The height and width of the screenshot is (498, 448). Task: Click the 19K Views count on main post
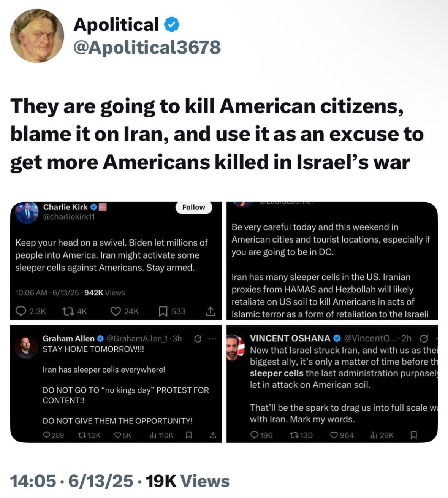tap(188, 481)
